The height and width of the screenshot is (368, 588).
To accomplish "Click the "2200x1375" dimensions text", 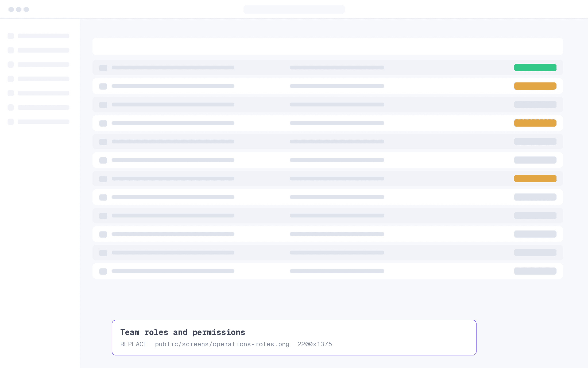I will pos(315,344).
